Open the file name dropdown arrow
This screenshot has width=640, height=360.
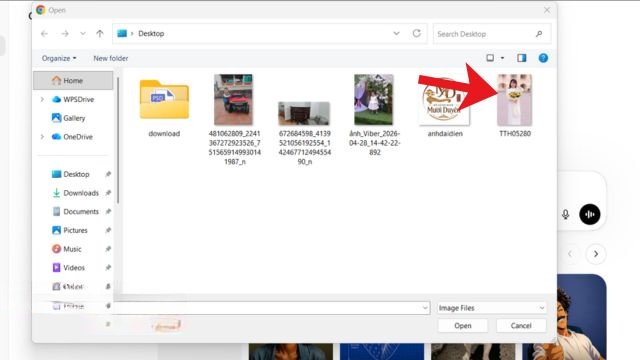click(425, 308)
